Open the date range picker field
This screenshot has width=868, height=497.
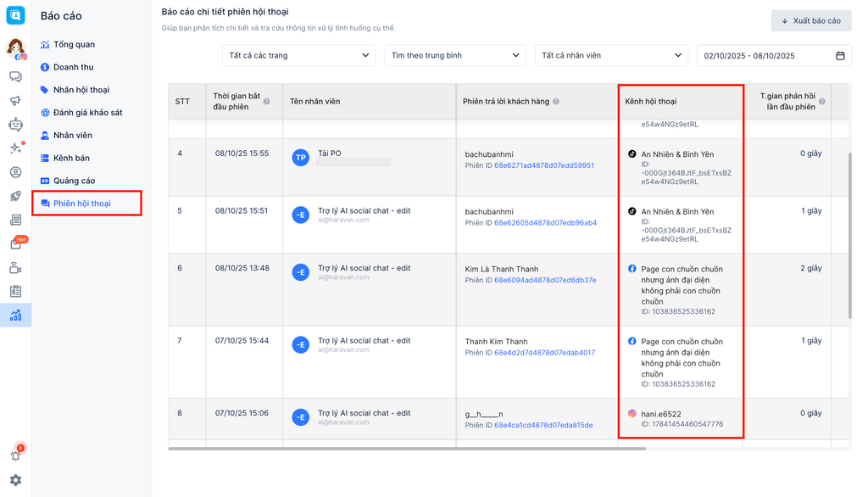tap(774, 56)
